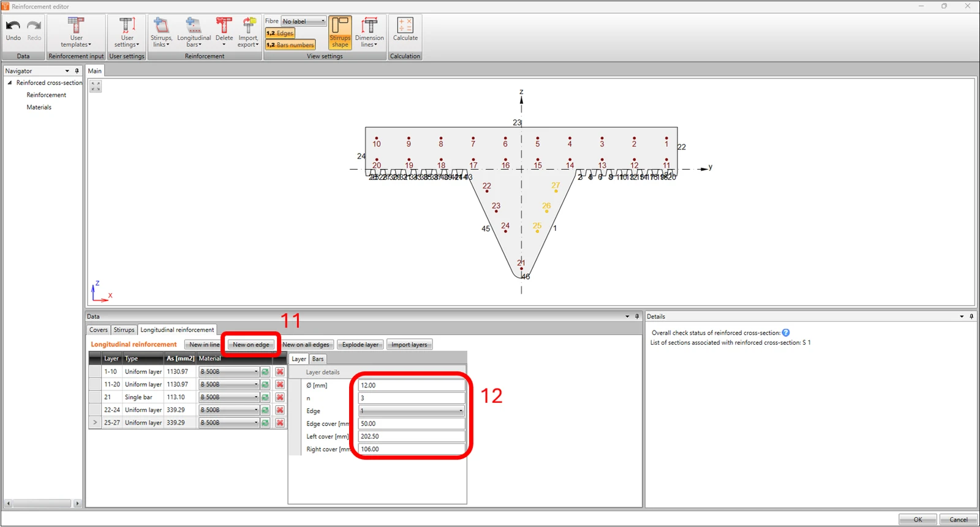Click New in line button

205,345
